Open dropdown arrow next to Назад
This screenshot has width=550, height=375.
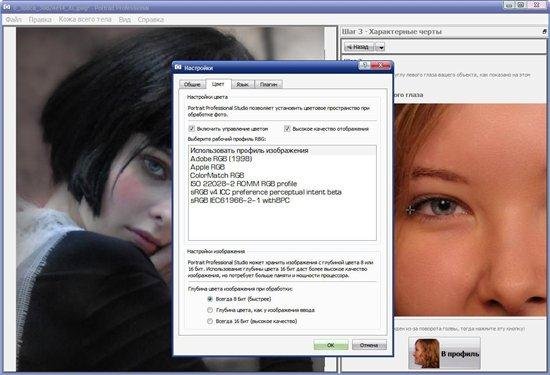pyautogui.click(x=381, y=47)
